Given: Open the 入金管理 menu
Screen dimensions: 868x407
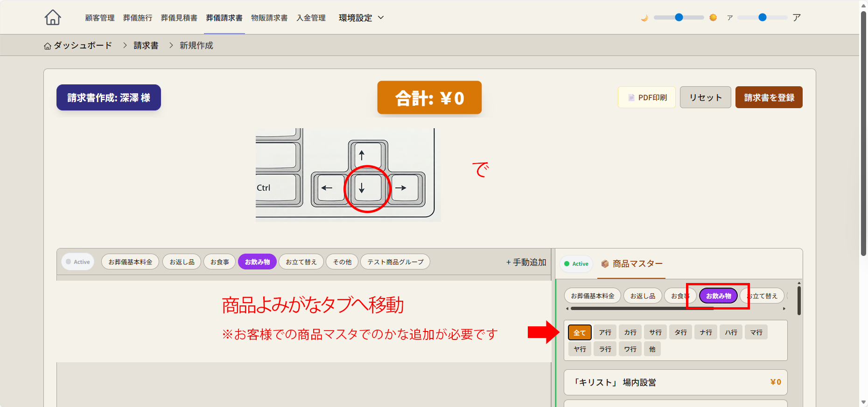Looking at the screenshot, I should point(311,18).
